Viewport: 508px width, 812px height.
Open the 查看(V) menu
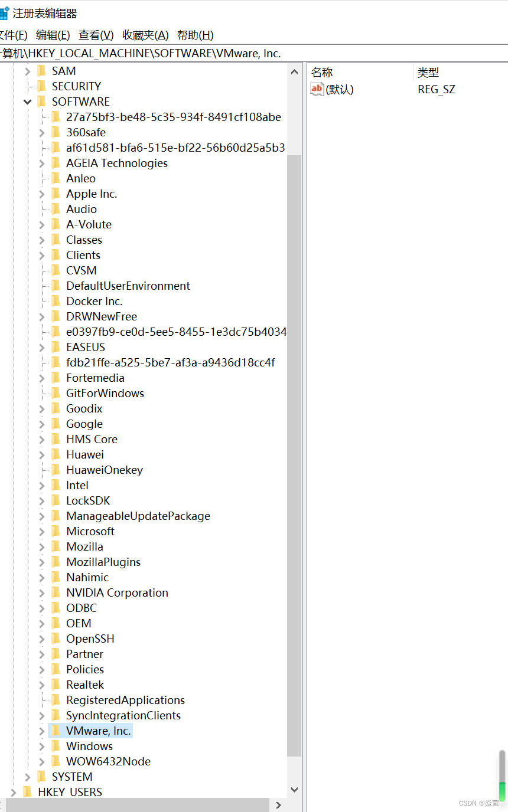coord(96,35)
